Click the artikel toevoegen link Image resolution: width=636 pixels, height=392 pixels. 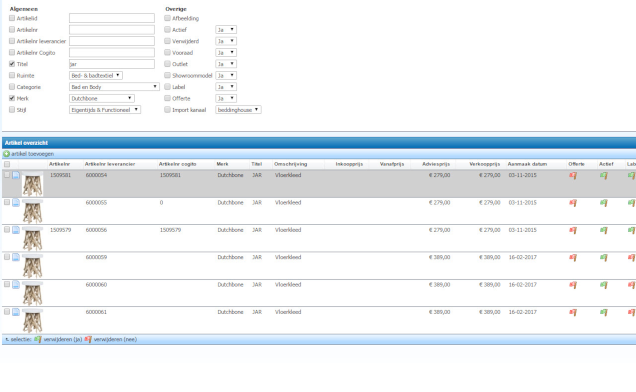[32, 154]
